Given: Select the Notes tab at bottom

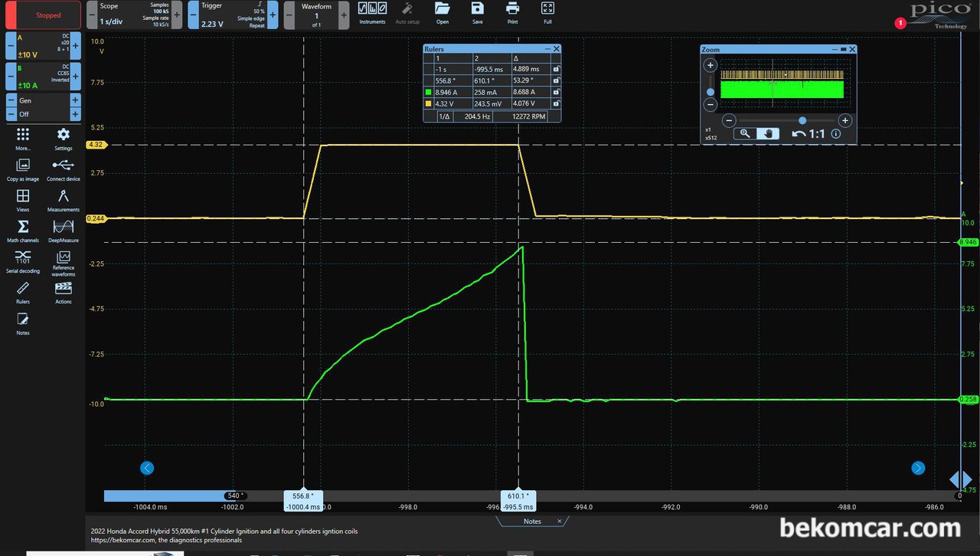Looking at the screenshot, I should [x=532, y=522].
